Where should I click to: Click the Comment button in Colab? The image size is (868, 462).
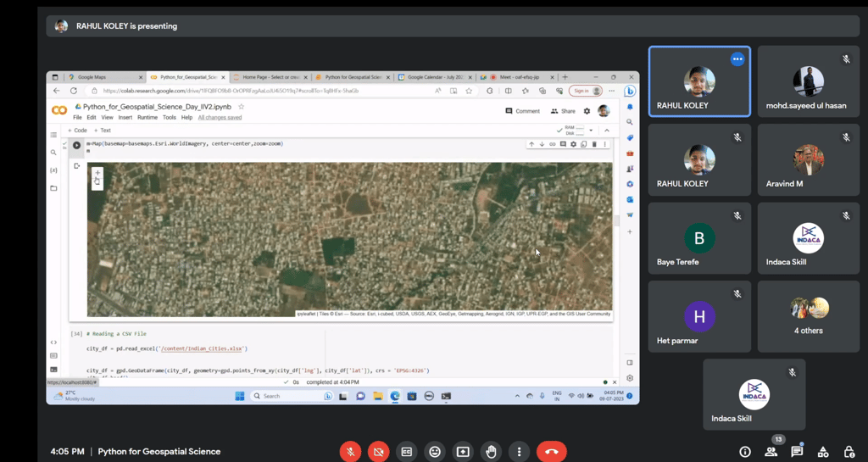522,111
